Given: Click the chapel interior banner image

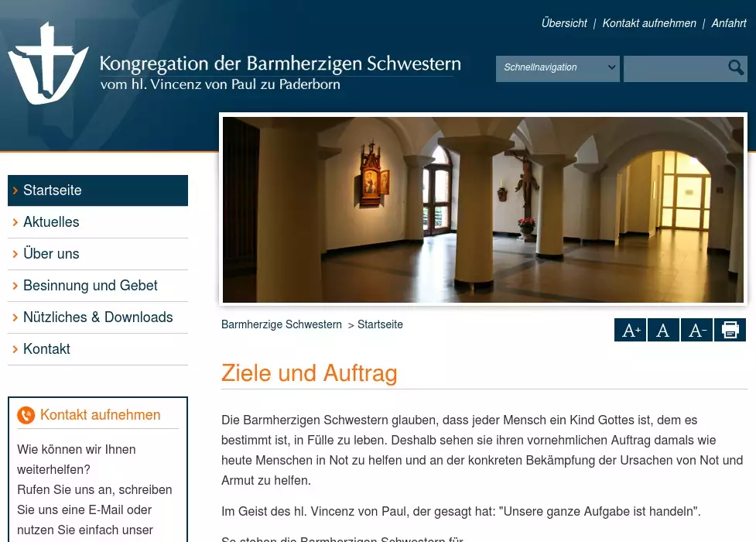Looking at the screenshot, I should click(483, 209).
